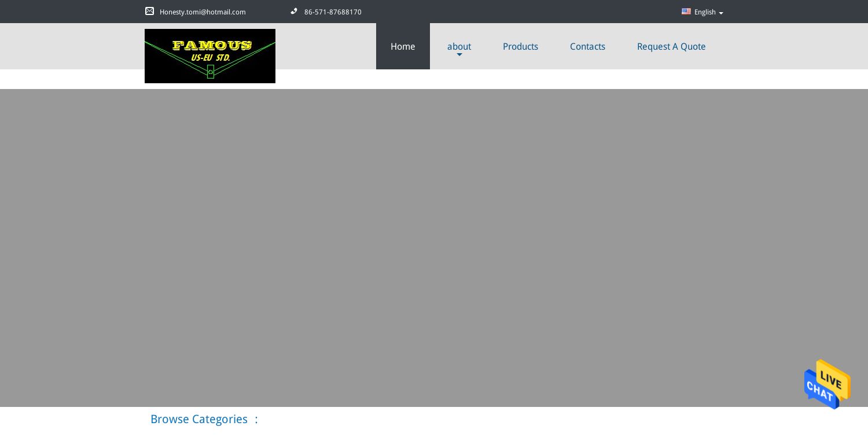This screenshot has width=868, height=437.
Task: Navigate to the Contacts menu item
Action: [587, 46]
